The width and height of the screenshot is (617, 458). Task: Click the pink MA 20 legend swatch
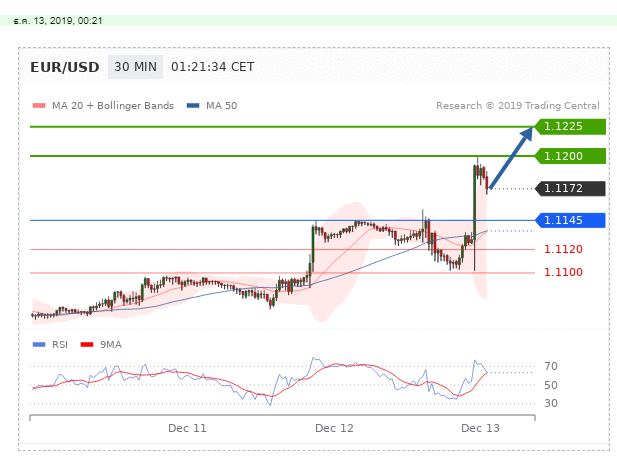[x=39, y=105]
